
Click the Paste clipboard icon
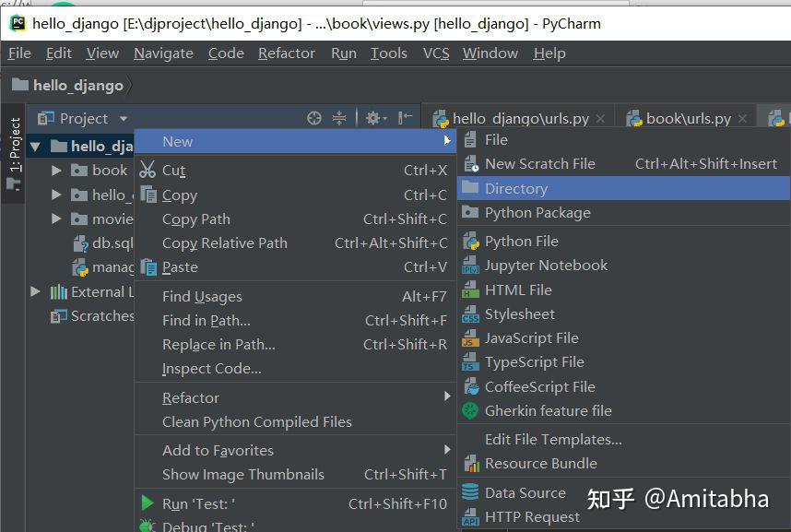[148, 267]
